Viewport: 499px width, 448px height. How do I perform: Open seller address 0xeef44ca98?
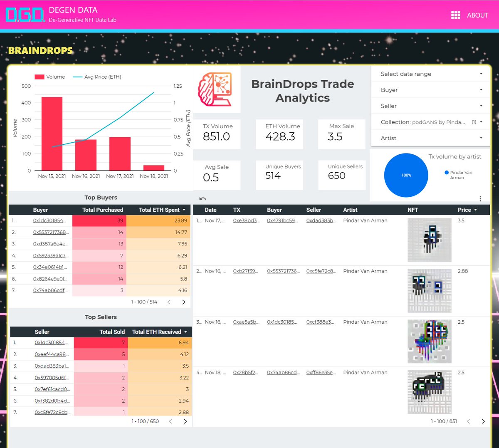pyautogui.click(x=52, y=354)
